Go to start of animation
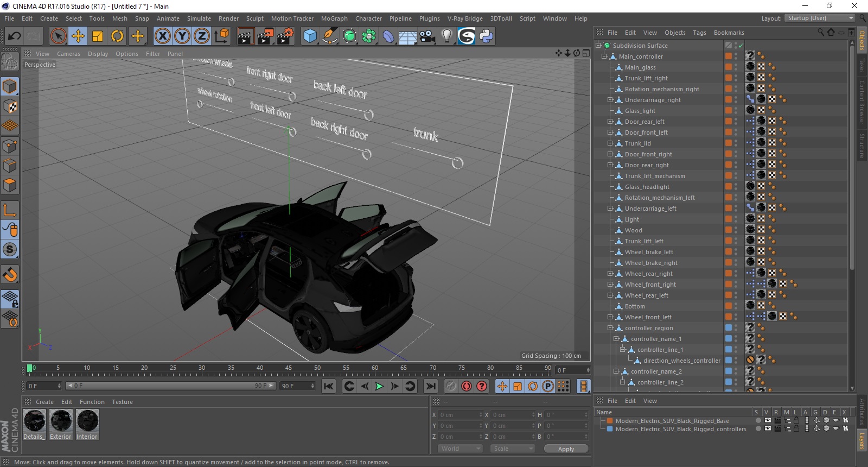 click(329, 386)
